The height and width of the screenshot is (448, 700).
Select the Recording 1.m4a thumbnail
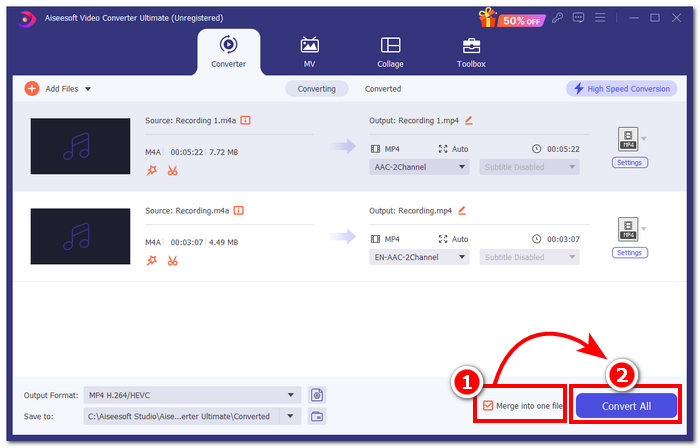tap(80, 146)
